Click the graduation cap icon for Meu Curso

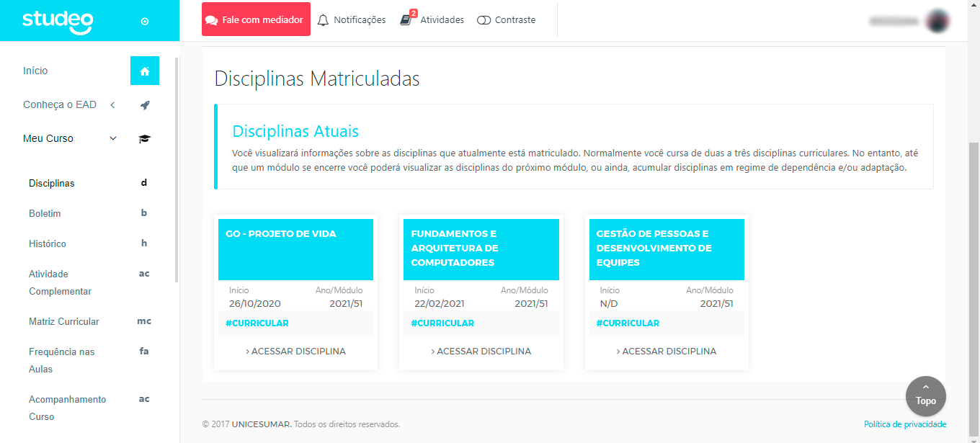coord(144,138)
